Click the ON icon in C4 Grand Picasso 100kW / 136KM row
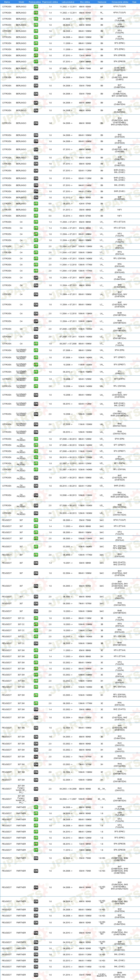The height and width of the screenshot is (980, 140). 36,414
